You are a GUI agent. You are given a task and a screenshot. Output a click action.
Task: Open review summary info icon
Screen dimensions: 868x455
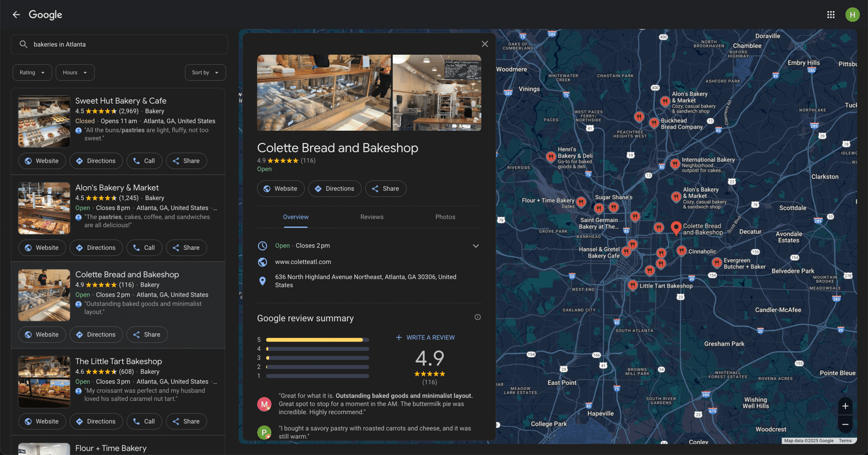click(477, 317)
